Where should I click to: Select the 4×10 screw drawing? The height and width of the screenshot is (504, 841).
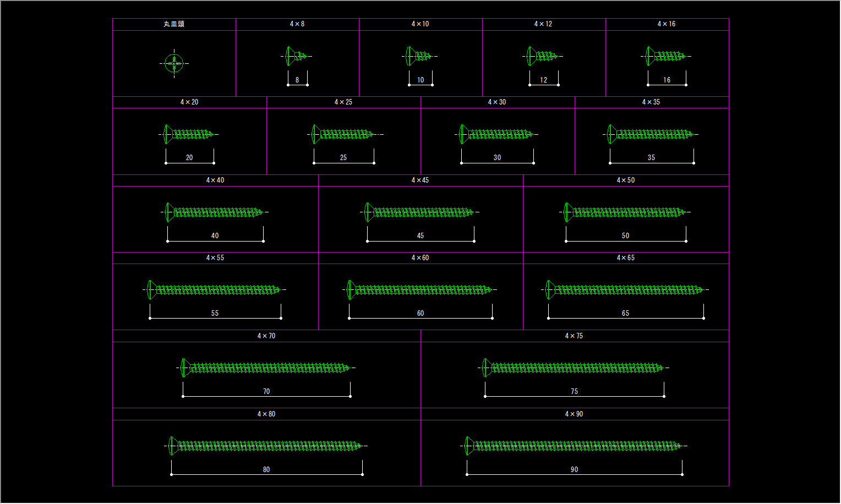[420, 56]
